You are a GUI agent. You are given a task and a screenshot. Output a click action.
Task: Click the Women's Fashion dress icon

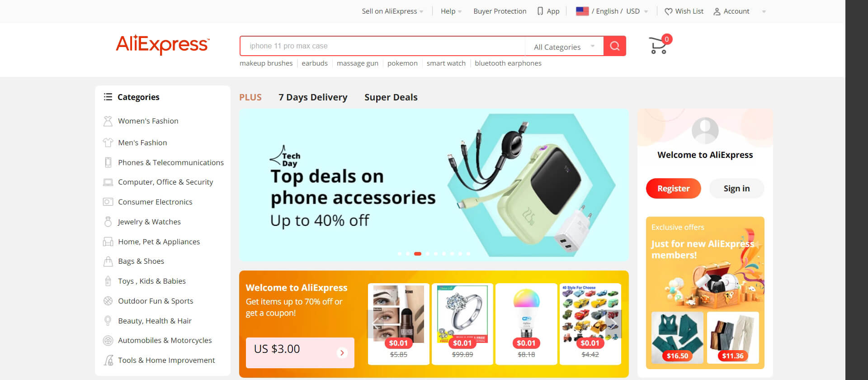point(108,121)
